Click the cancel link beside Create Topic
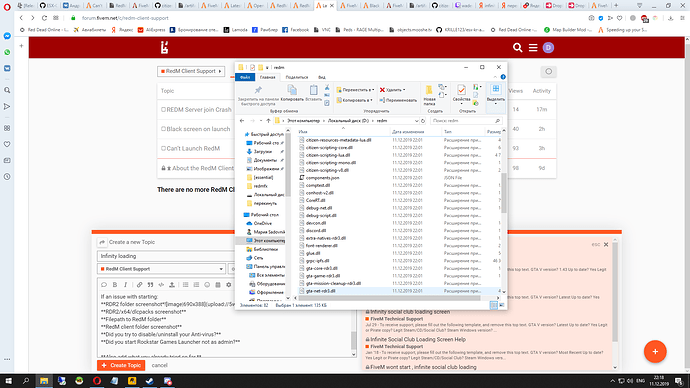 159,365
